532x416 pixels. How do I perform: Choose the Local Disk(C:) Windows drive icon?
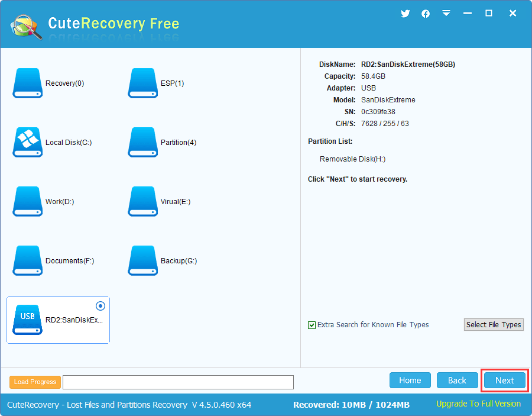(x=27, y=142)
